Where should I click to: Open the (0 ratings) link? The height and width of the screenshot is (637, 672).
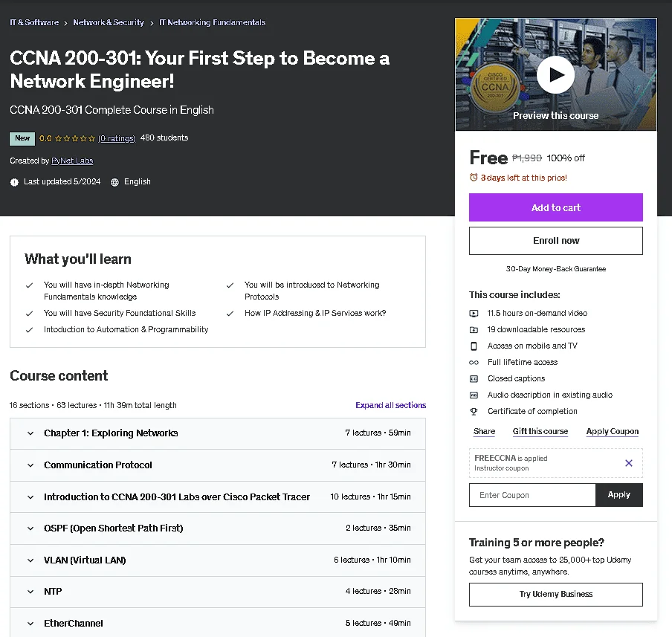(x=117, y=138)
